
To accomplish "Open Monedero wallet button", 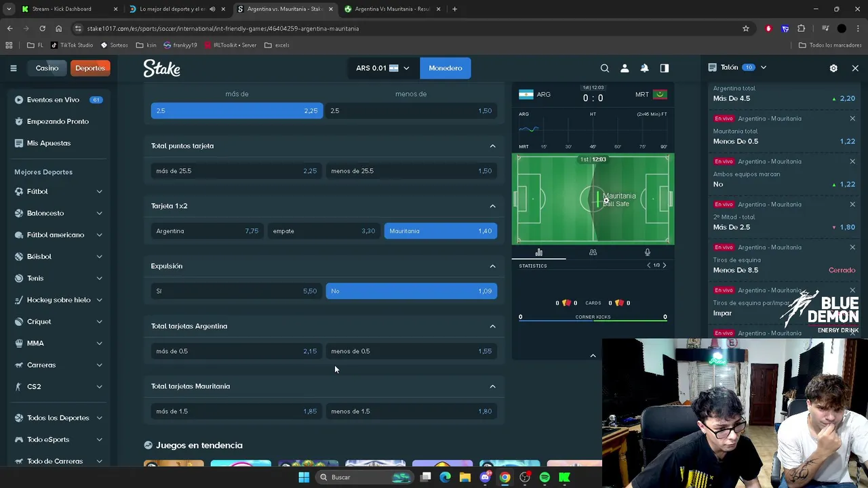I will pos(446,68).
